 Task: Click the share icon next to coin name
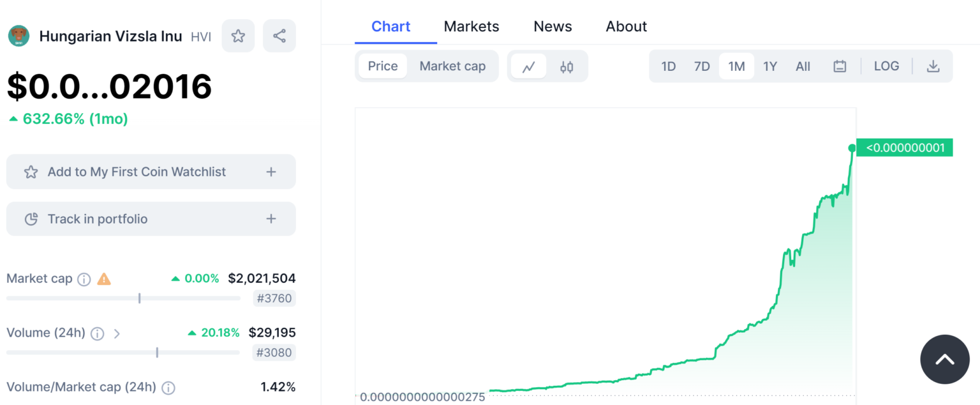(279, 36)
